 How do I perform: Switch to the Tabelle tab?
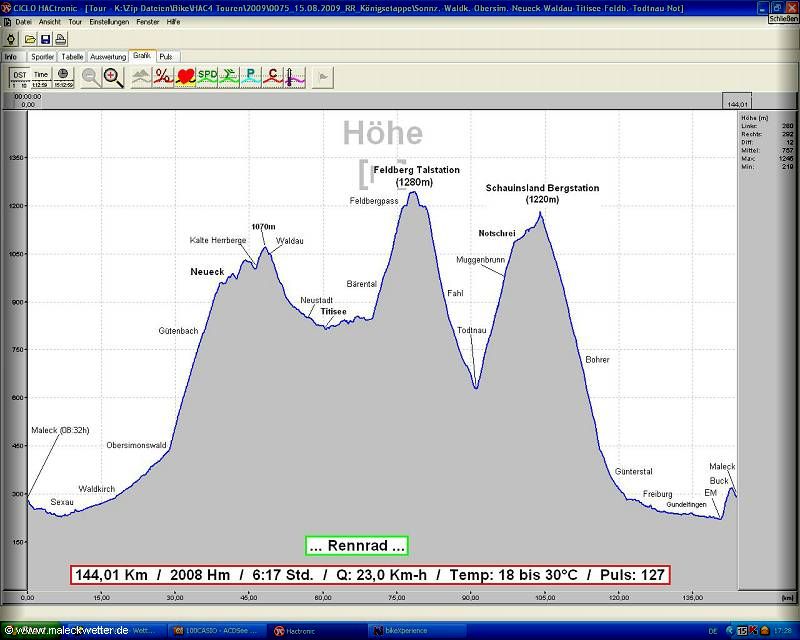72,57
